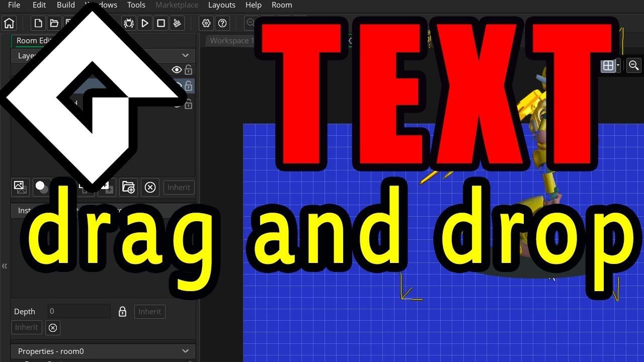Clean the build cache with the broom icon

tap(177, 23)
